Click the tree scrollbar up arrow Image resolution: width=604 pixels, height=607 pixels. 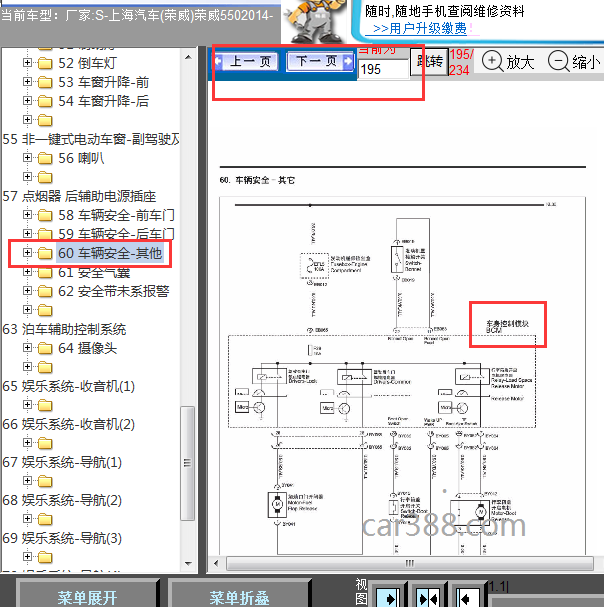tap(188, 57)
